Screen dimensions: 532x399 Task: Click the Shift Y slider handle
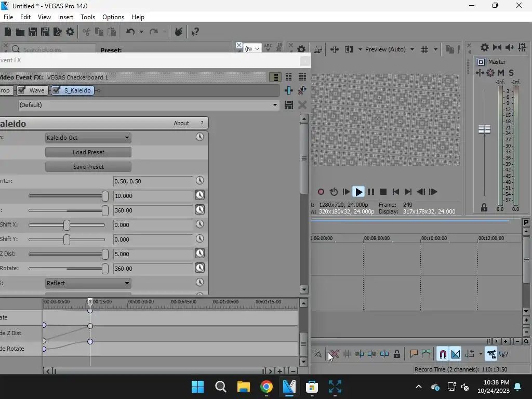click(x=66, y=240)
